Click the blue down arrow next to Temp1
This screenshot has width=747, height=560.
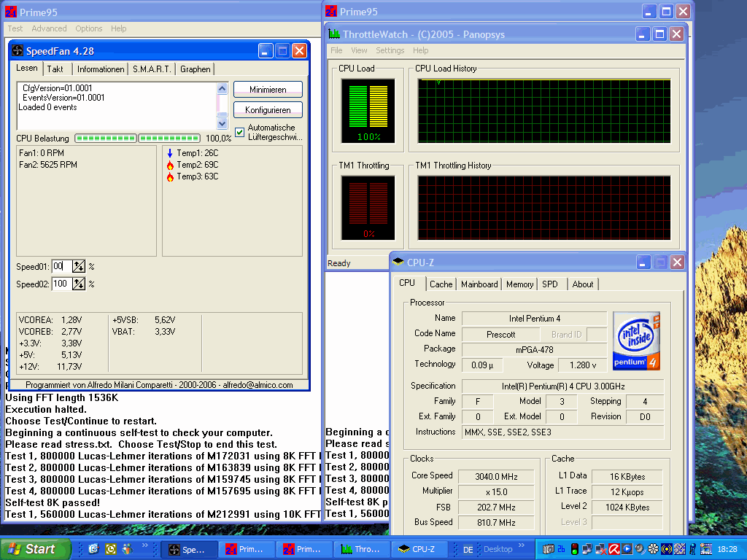point(169,153)
